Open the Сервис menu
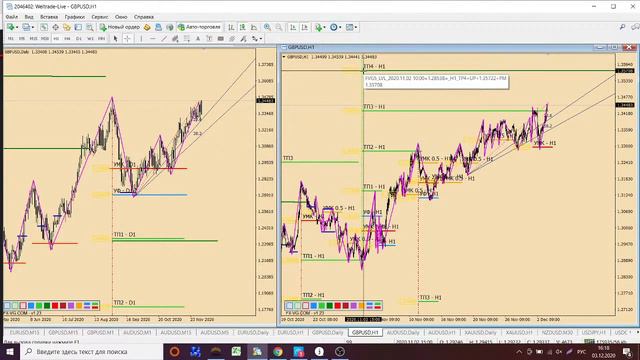The height and width of the screenshot is (360, 640). [100, 17]
